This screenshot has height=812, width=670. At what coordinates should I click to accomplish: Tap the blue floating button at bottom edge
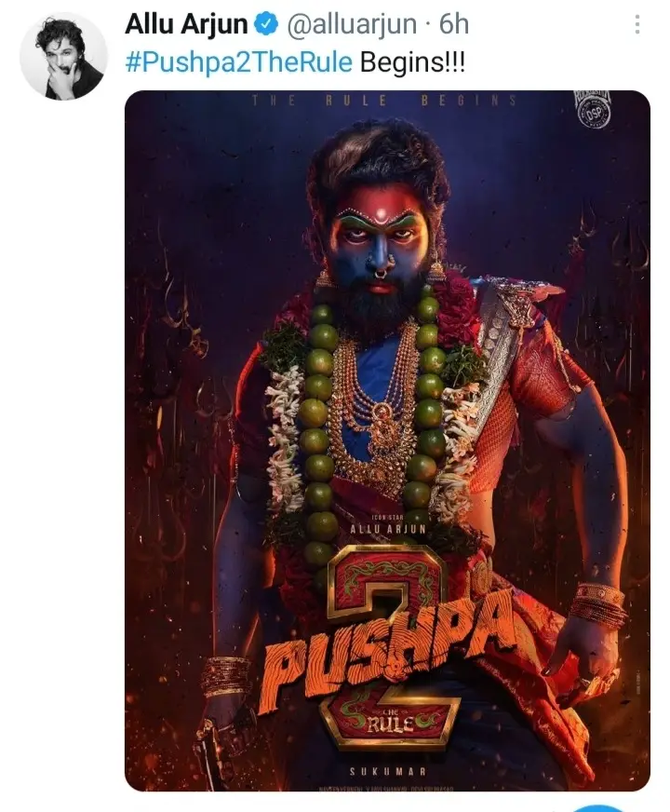tap(597, 808)
